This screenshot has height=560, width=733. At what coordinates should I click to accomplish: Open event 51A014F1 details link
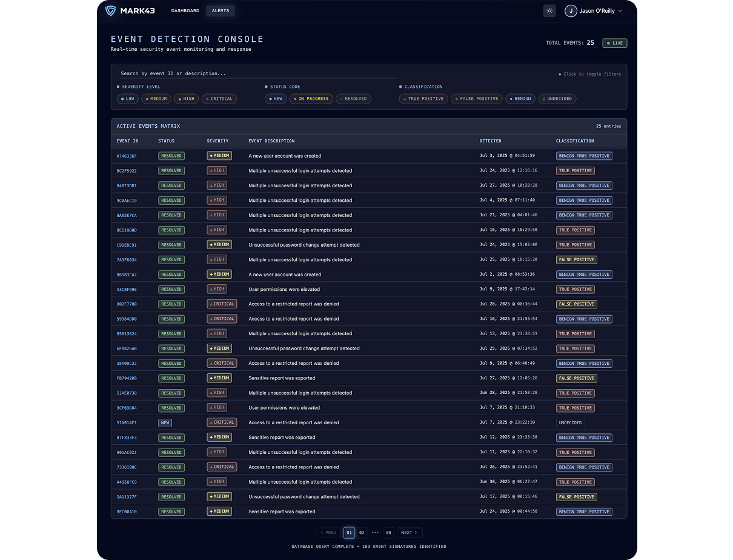point(127,422)
